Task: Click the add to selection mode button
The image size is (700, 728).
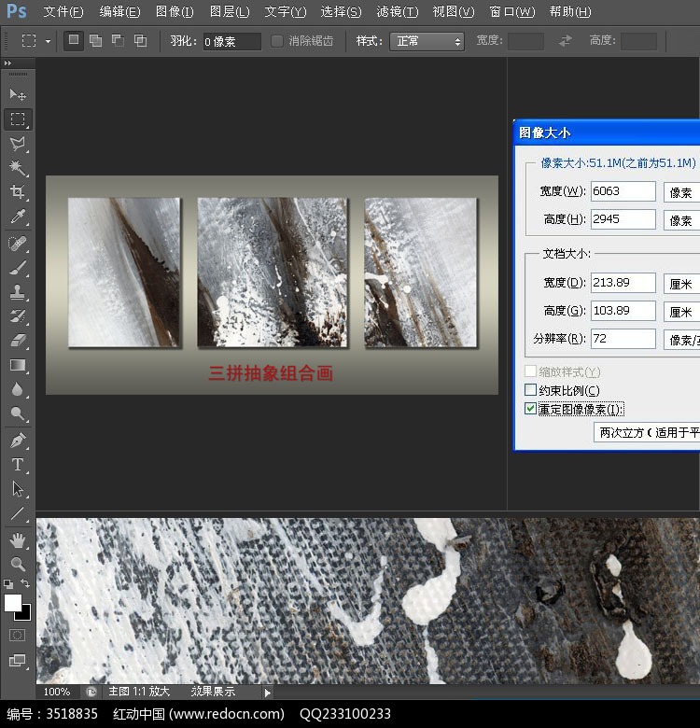Action: 95,41
